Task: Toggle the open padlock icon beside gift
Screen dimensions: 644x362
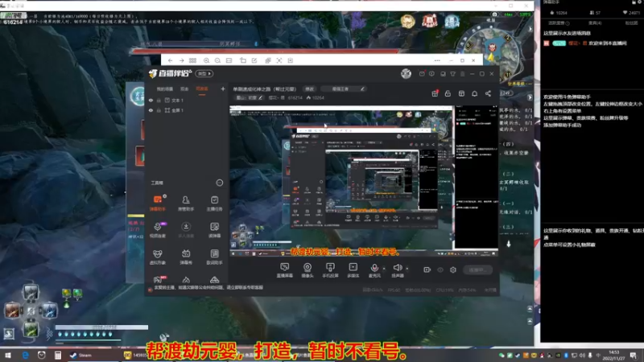Action: pos(448,93)
